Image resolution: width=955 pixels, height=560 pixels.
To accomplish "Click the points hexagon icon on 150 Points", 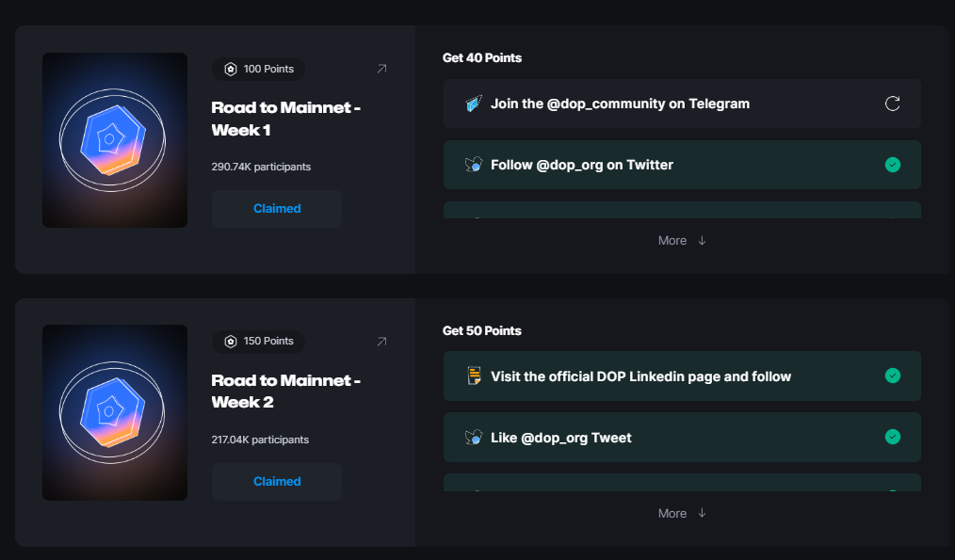I will (230, 342).
